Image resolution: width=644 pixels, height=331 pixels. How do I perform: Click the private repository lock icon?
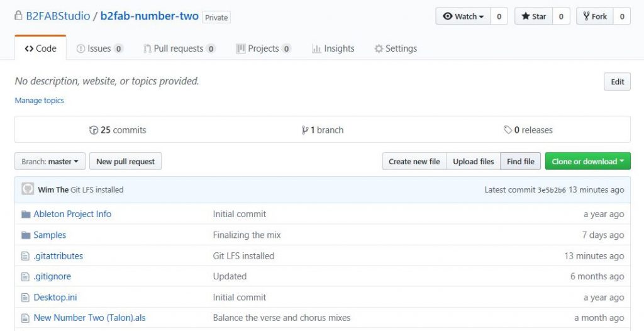(x=18, y=16)
